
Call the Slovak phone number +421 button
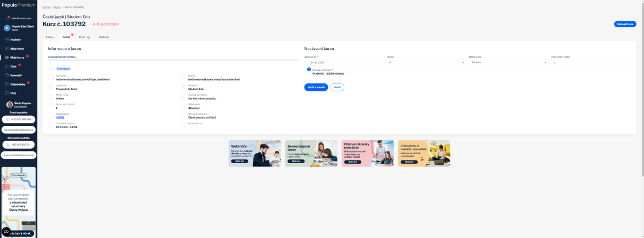tap(19, 144)
